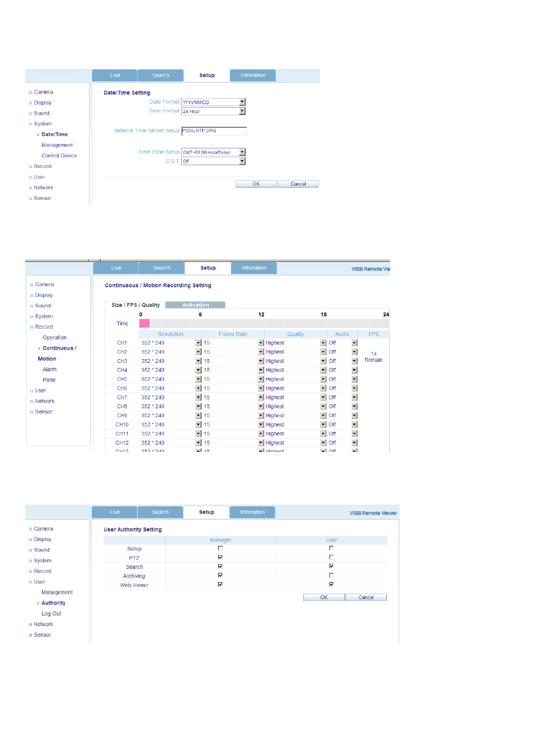Expand the Camera tree icon in Date/Time panel

(x=30, y=92)
